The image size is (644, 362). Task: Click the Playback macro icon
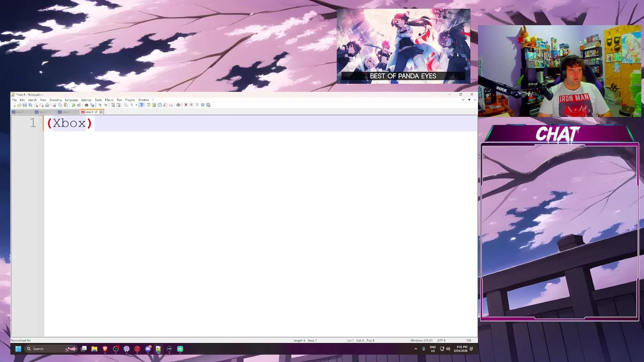pos(197,105)
